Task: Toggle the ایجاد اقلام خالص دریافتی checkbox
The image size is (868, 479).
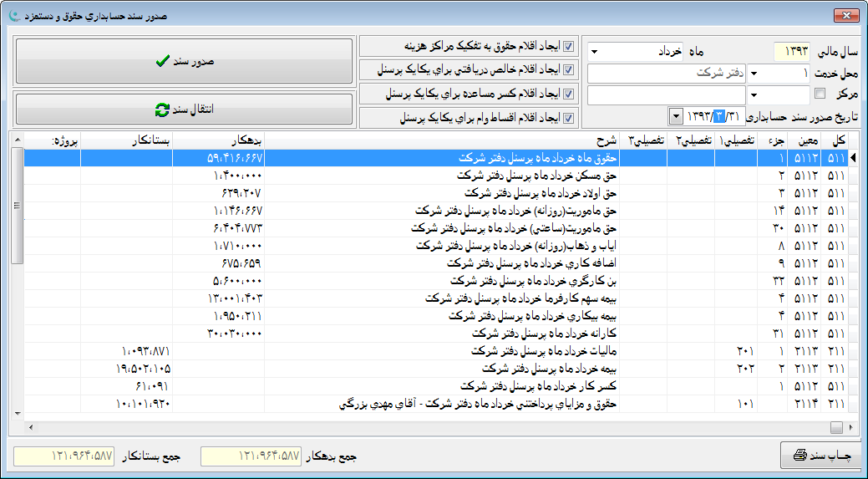Action: pyautogui.click(x=569, y=70)
